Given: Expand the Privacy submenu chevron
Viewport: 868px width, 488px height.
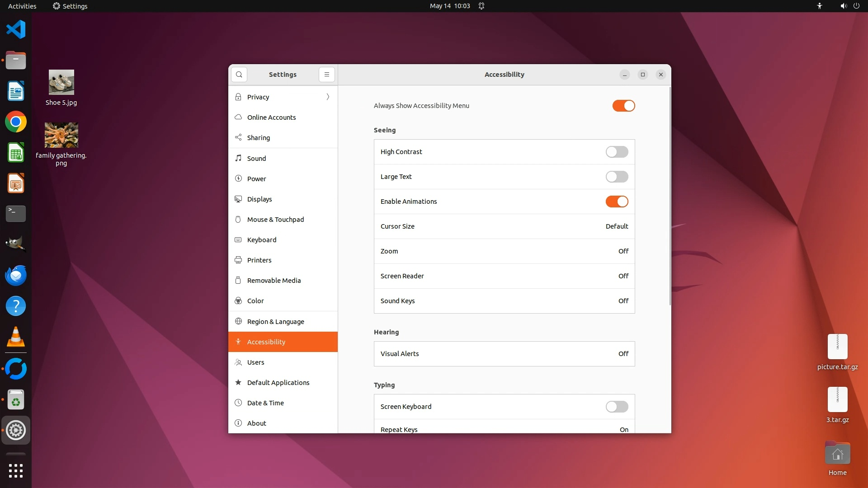Looking at the screenshot, I should pos(328,97).
